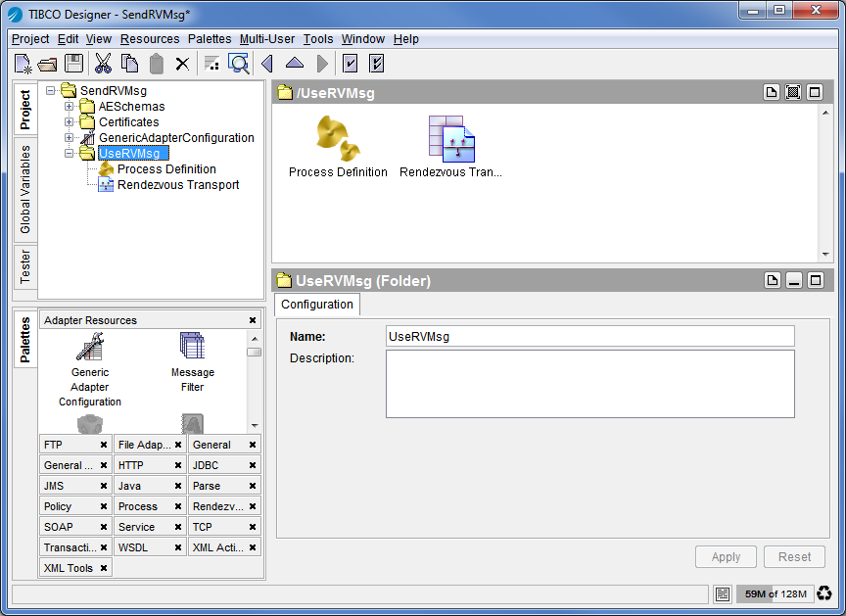Close the TCP palette with its X

[253, 527]
